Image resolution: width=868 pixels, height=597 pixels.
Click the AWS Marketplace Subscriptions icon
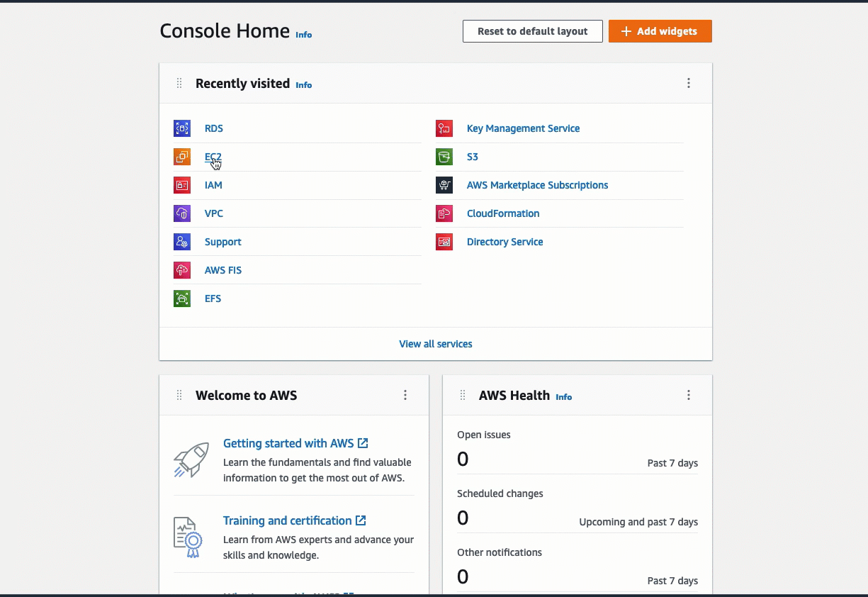point(444,185)
